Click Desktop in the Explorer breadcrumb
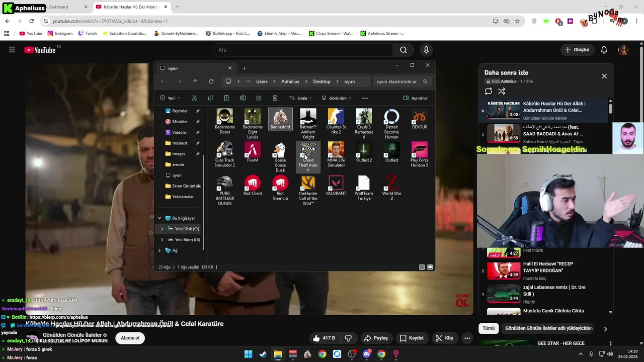The image size is (644, 362). tap(321, 81)
